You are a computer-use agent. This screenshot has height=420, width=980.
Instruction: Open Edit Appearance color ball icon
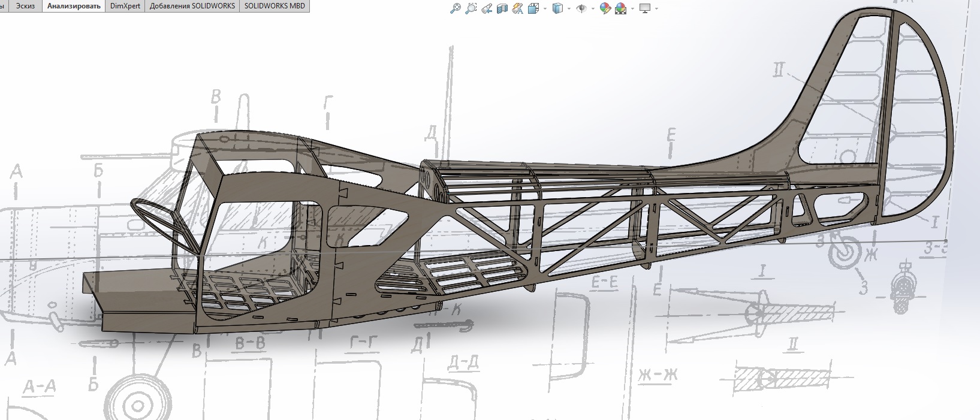605,8
